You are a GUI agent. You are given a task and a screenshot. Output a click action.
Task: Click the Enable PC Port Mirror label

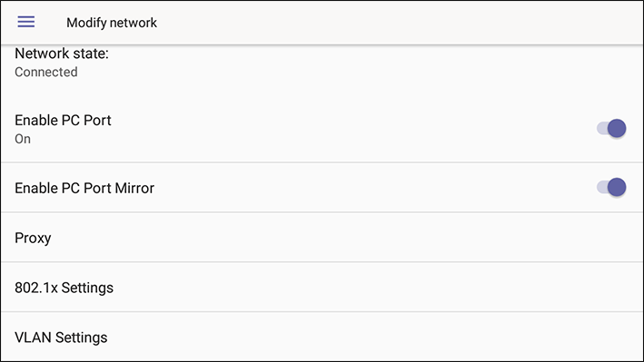click(84, 188)
